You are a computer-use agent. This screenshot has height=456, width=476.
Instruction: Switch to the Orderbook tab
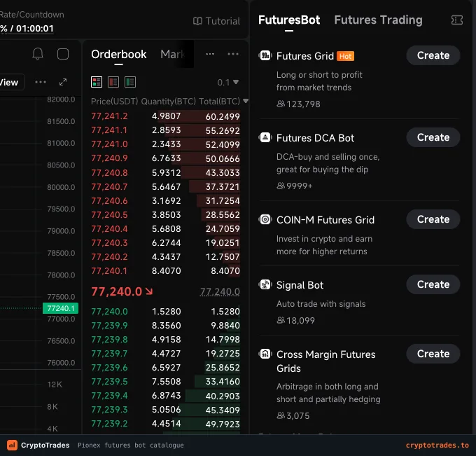pos(119,55)
